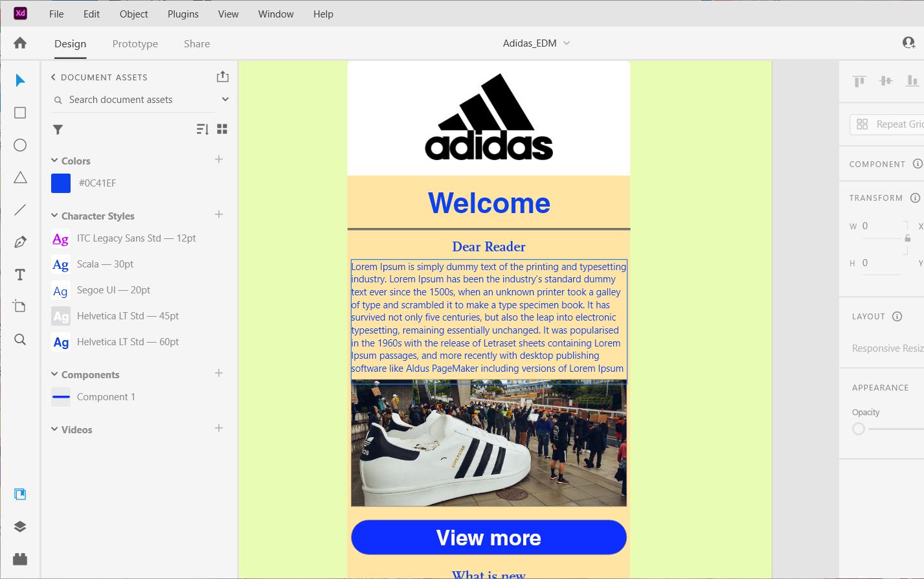The image size is (924, 579).
Task: Add a new character style
Action: (219, 214)
